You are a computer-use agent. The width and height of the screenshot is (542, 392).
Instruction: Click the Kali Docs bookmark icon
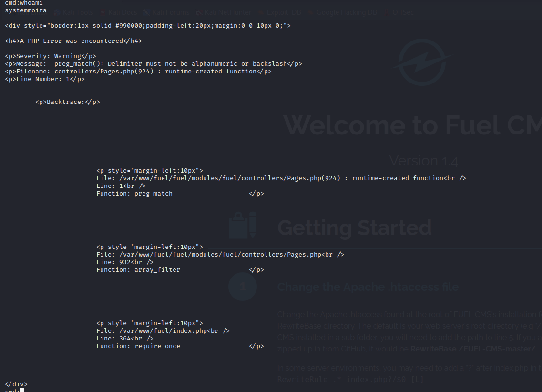pos(102,12)
